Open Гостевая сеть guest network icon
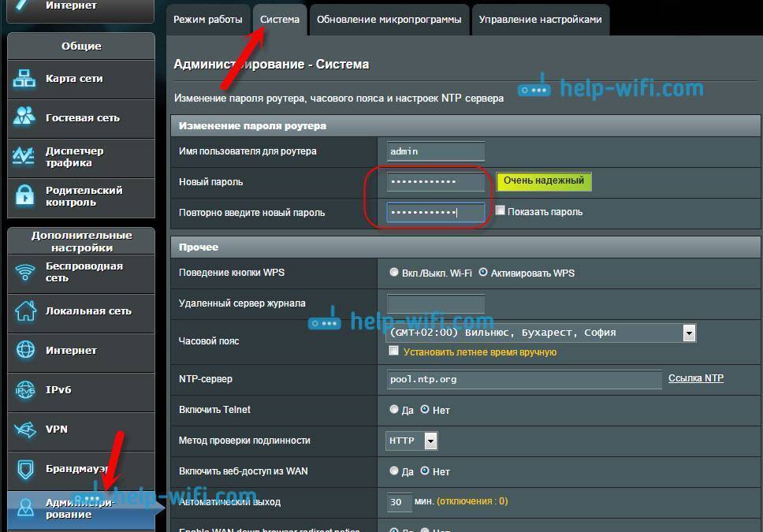 click(25, 117)
